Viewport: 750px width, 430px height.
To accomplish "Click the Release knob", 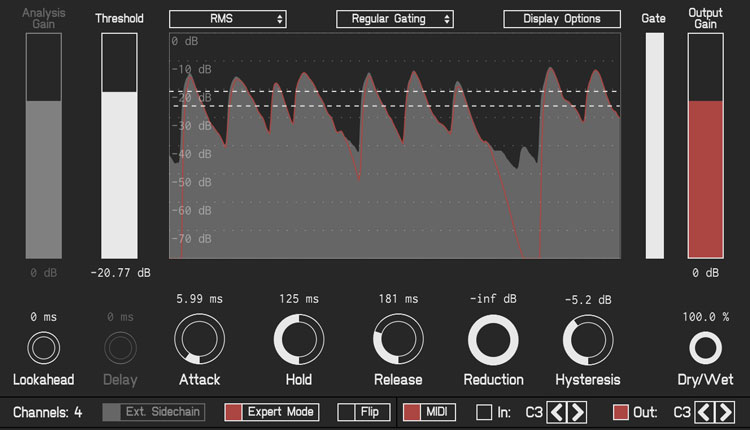I will 398,341.
